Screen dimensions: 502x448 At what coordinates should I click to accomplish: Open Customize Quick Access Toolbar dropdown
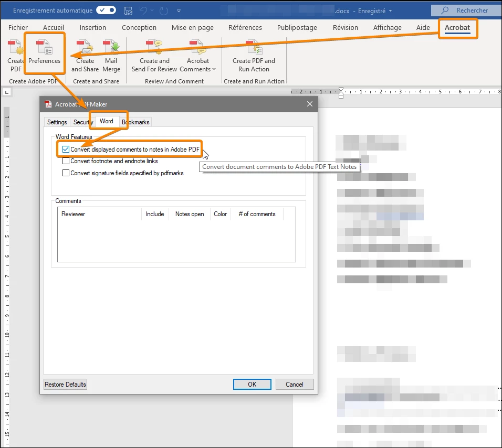click(x=179, y=10)
